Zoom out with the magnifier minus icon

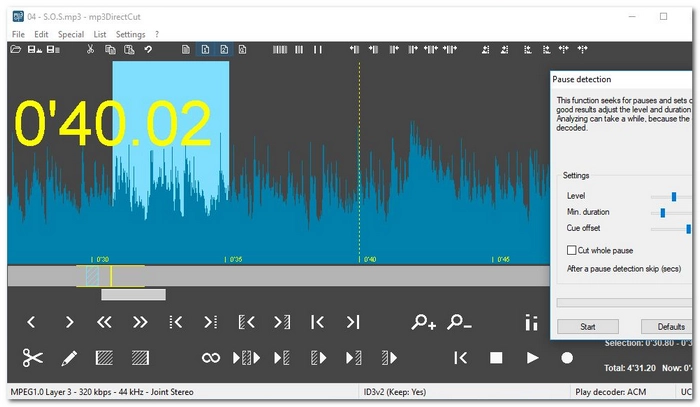[459, 322]
